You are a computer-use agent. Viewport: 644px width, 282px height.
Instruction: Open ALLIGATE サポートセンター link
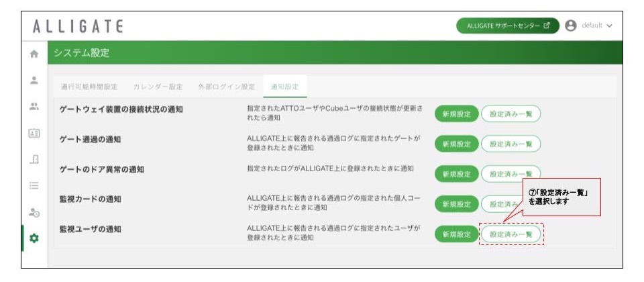tap(508, 26)
